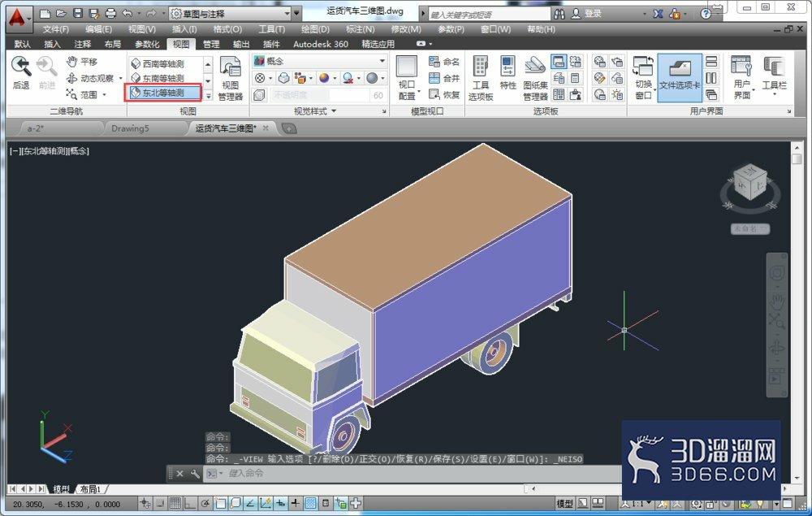Open the 概念 visual style dropdown
812x516 pixels.
(x=319, y=61)
